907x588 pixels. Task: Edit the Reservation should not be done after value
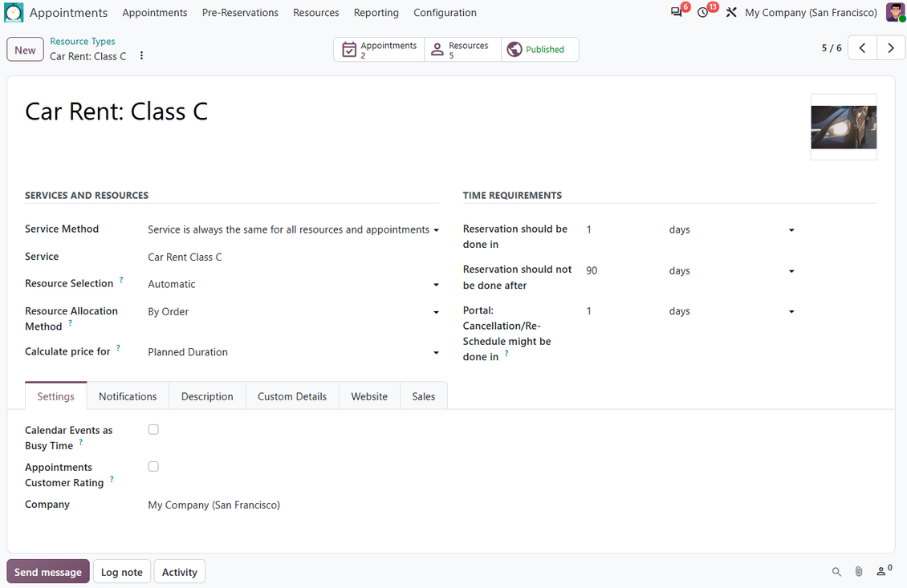[x=623, y=271]
